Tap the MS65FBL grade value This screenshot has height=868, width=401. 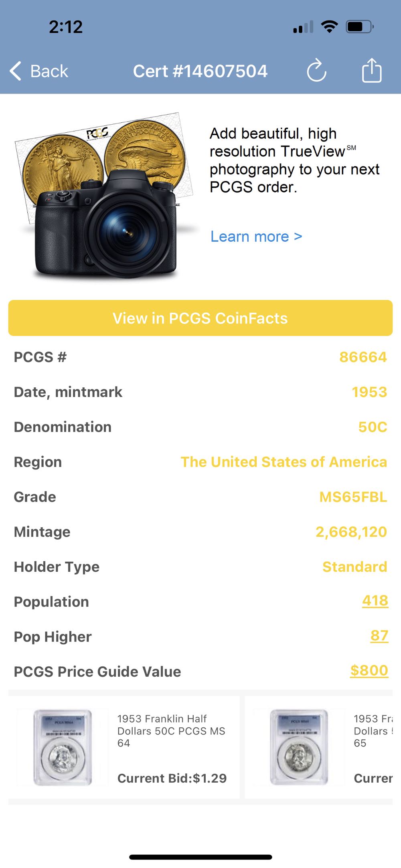click(x=353, y=497)
